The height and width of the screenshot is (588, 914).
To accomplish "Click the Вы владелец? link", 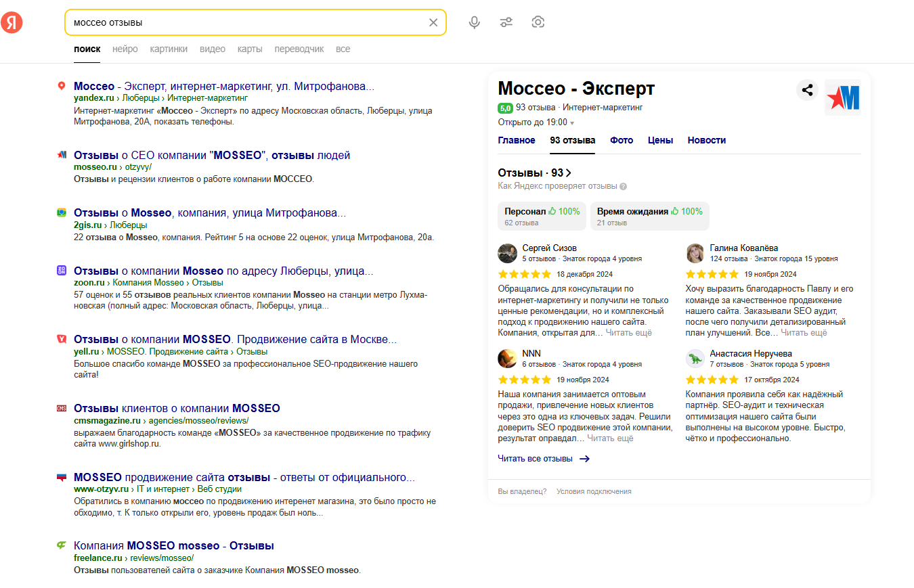I will tap(522, 491).
